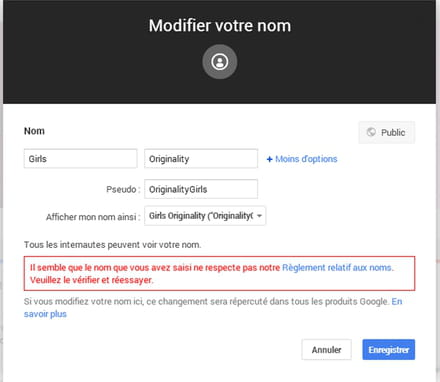Screen dimensions: 440x382
Task: Click the first name field containing Girls
Action: 80,159
